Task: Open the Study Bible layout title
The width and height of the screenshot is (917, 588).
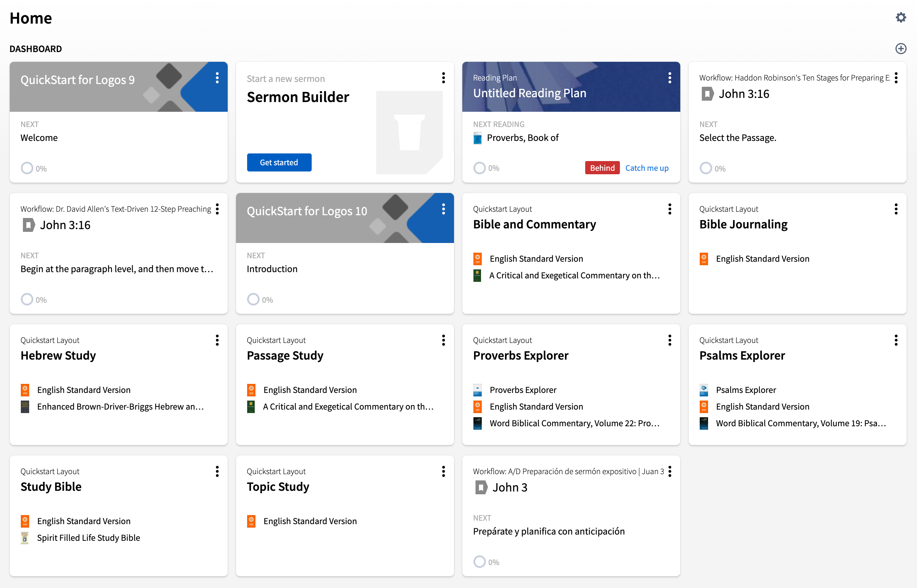Action: (51, 487)
